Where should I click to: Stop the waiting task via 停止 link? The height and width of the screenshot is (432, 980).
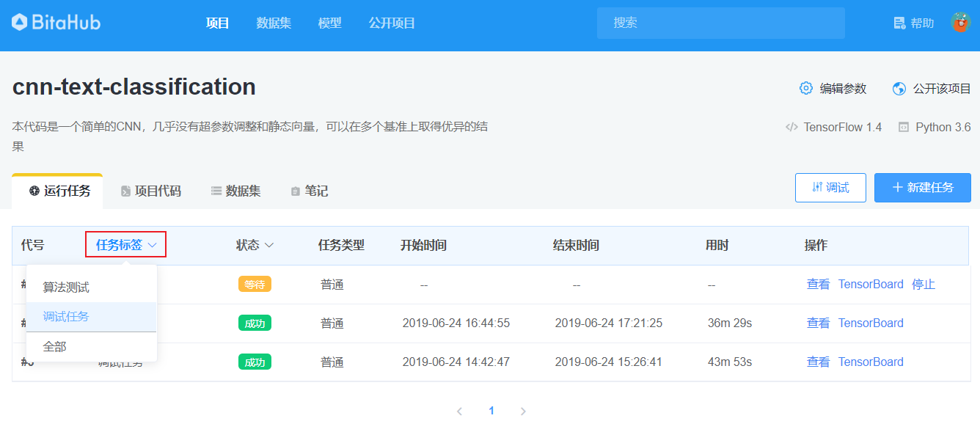click(x=924, y=284)
